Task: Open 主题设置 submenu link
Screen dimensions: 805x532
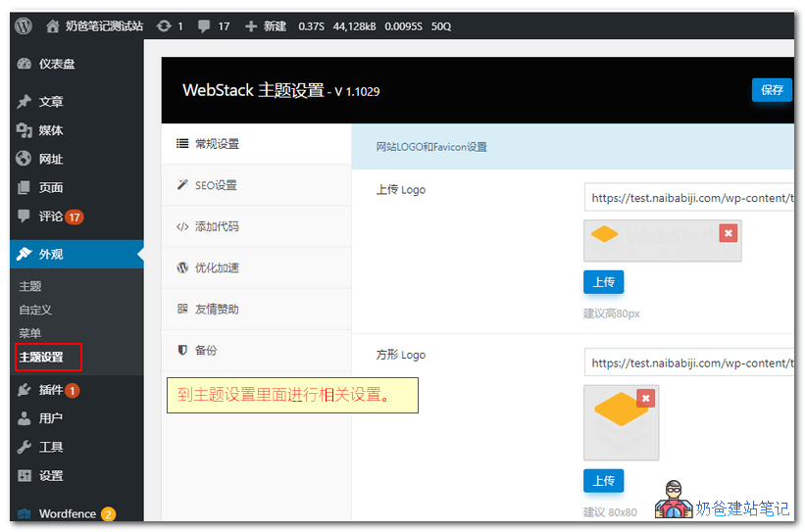Action: (x=41, y=357)
